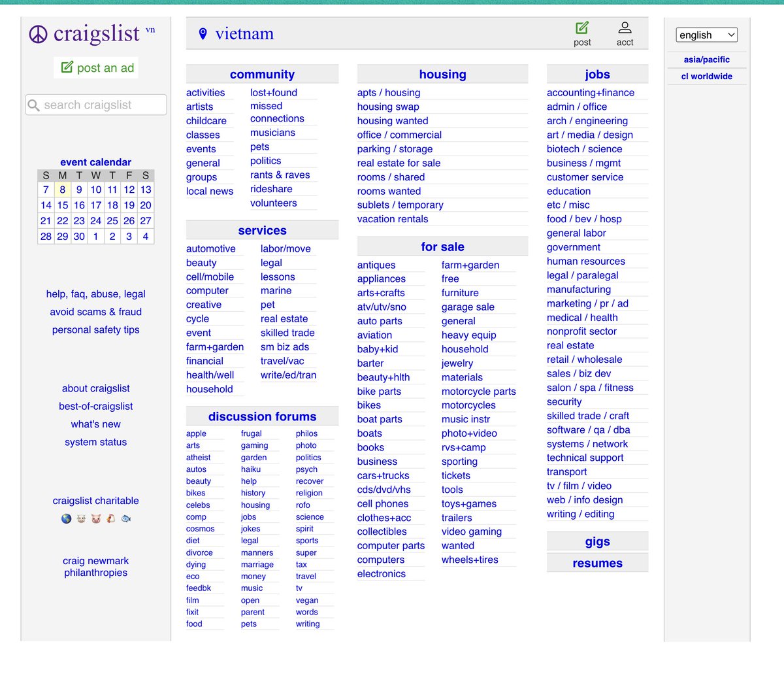The image size is (784, 689).
Task: Select day 17 in event calendar
Action: [96, 205]
